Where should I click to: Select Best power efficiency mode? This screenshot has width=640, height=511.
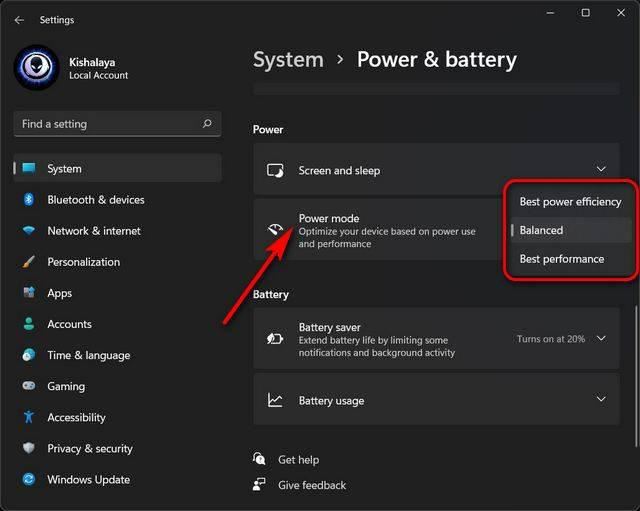[x=570, y=202]
